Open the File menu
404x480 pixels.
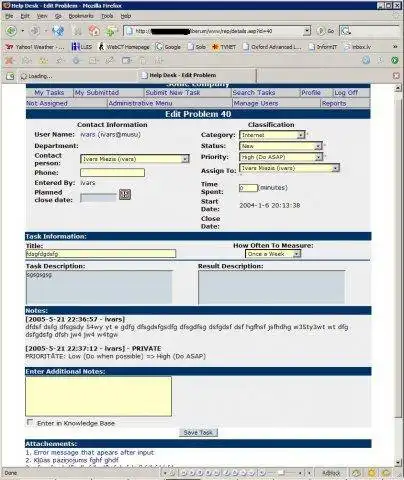[x=9, y=16]
